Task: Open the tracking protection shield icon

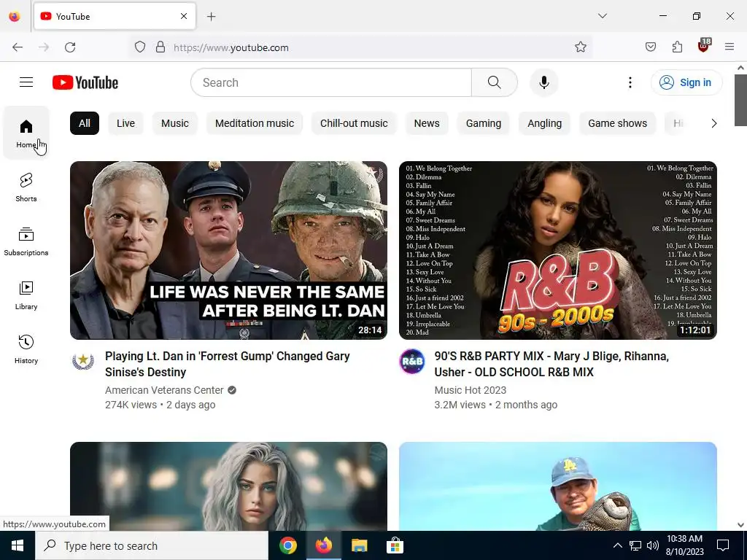Action: pos(139,47)
